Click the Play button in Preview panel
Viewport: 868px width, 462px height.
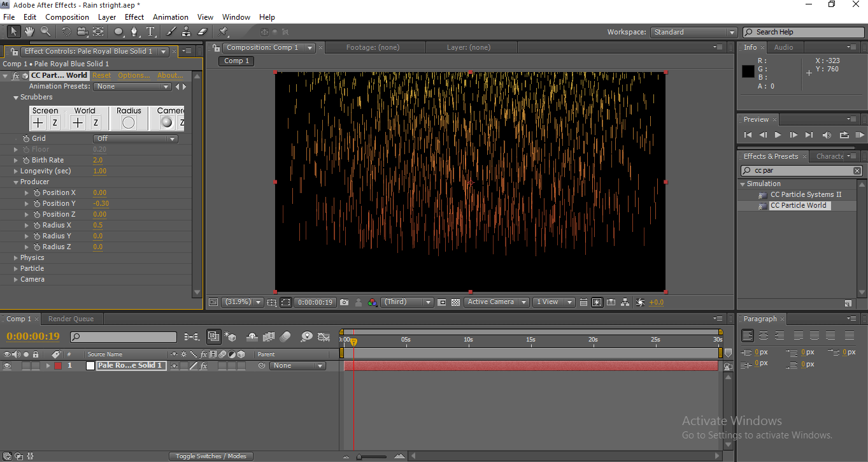point(778,135)
